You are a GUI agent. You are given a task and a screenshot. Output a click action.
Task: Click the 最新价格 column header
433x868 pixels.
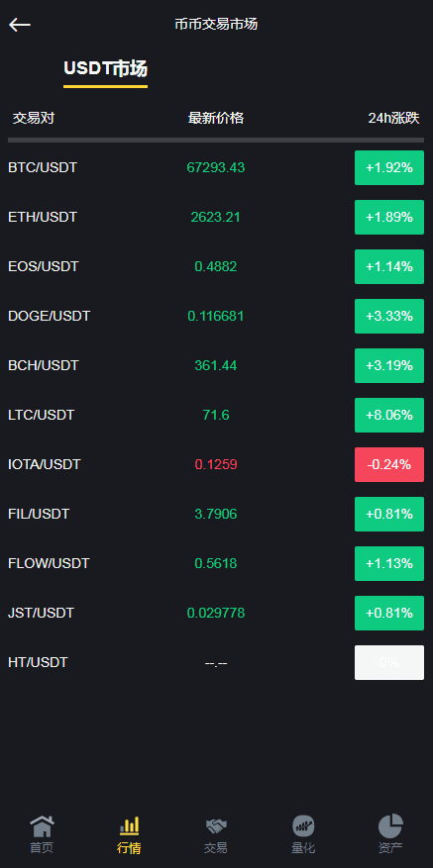point(216,118)
